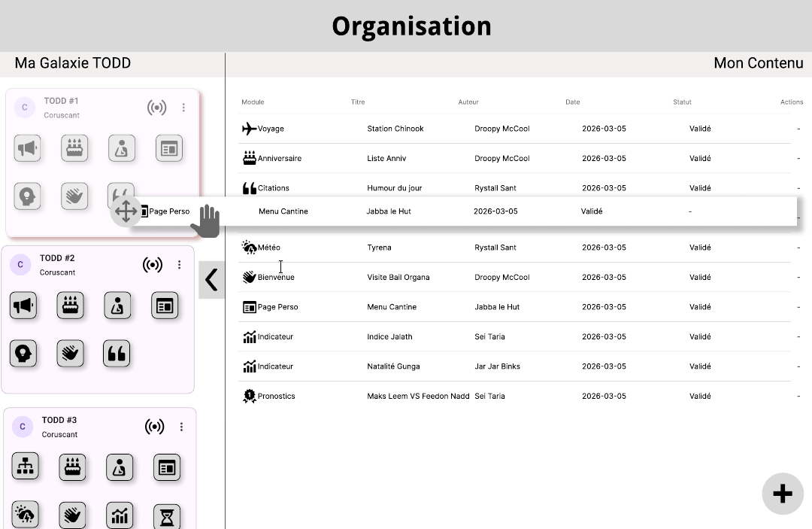812x529 pixels.
Task: Click the birthday cake icon in TODD #3
Action: pyautogui.click(x=72, y=468)
